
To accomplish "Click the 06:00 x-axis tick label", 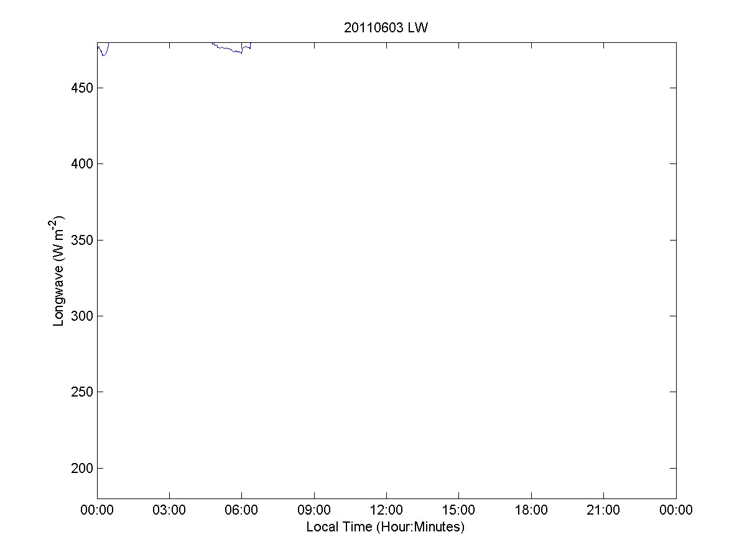I will [241, 510].
